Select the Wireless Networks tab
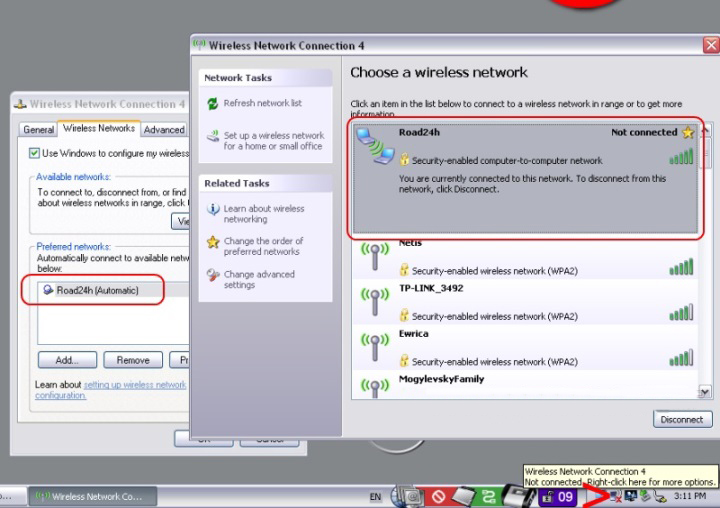Screen dimensions: 720x508 (99, 129)
